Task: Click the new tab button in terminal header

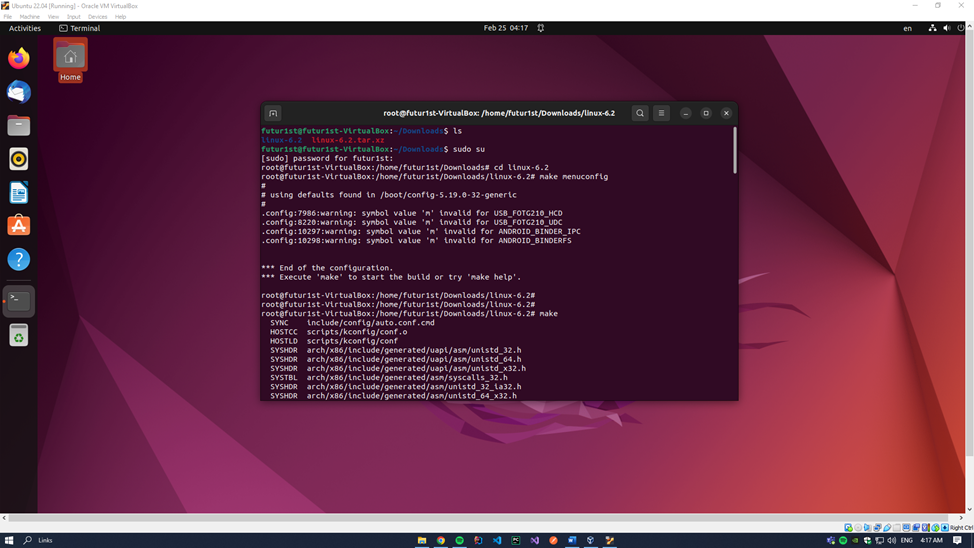Action: (273, 113)
